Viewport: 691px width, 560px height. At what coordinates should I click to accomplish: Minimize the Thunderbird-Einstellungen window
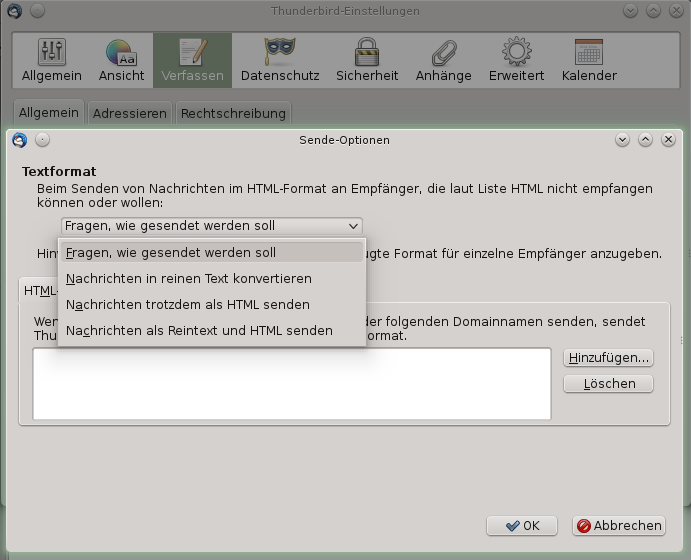(x=630, y=11)
